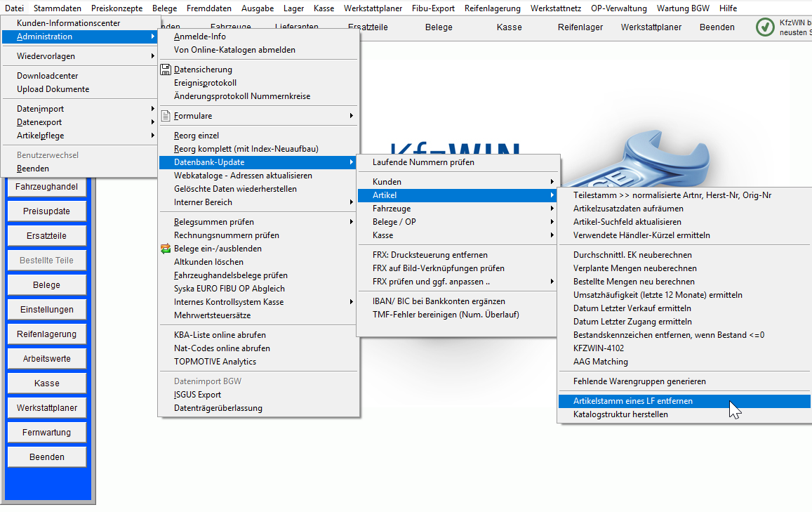This screenshot has width=812, height=512.
Task: Expand the Wiedervorlagen submenu arrow
Action: click(x=153, y=56)
